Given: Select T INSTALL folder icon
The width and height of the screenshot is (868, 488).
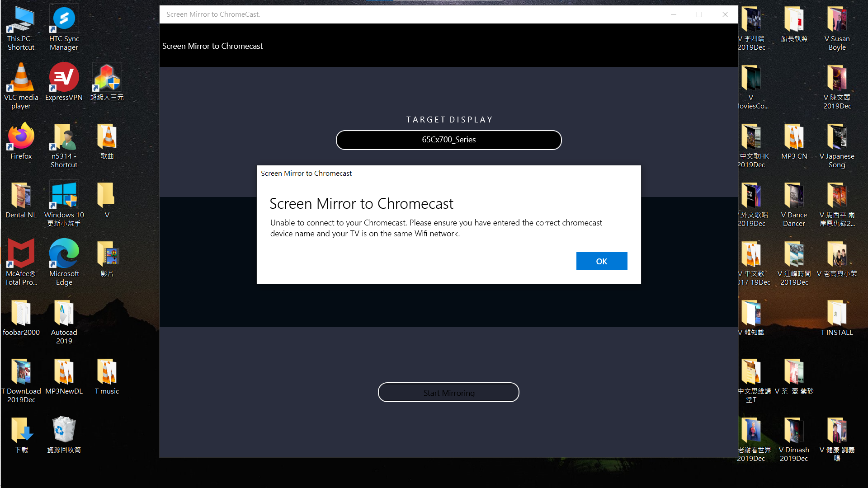Looking at the screenshot, I should click(837, 318).
